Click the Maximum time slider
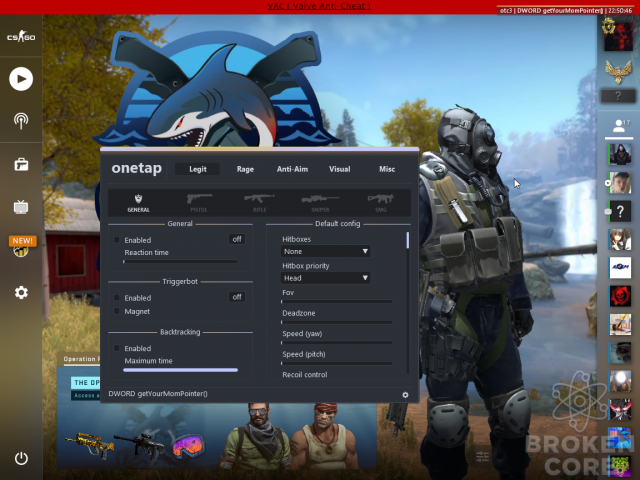 tap(180, 370)
